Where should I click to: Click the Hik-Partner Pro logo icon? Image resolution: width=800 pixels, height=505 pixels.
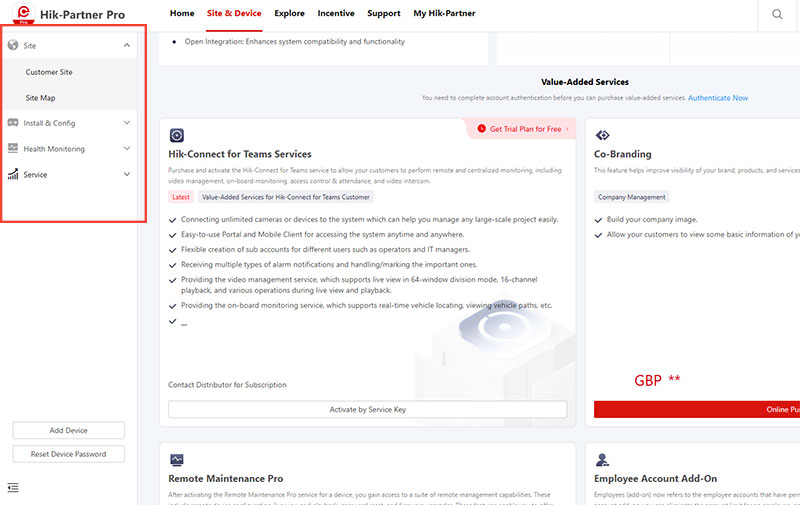point(23,14)
